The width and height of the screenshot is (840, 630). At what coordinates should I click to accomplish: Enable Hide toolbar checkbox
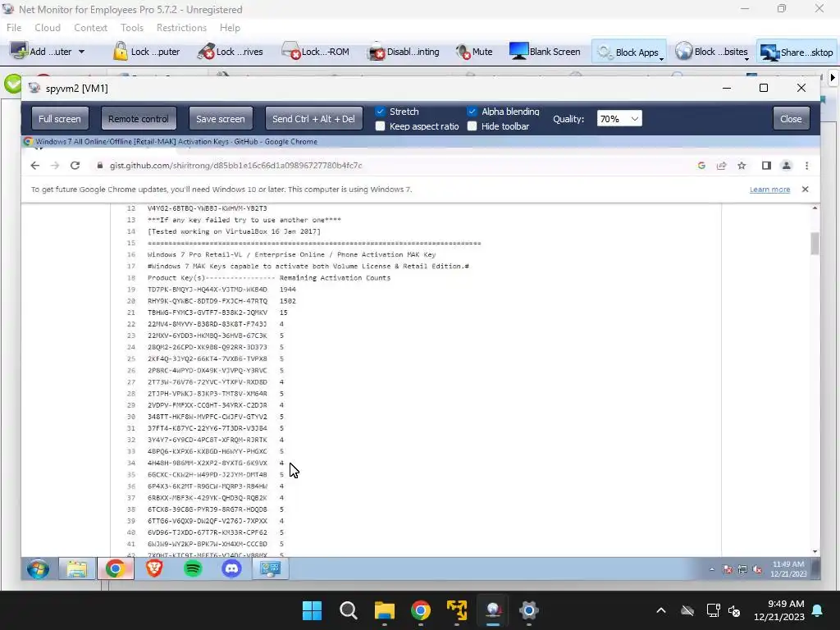click(472, 126)
